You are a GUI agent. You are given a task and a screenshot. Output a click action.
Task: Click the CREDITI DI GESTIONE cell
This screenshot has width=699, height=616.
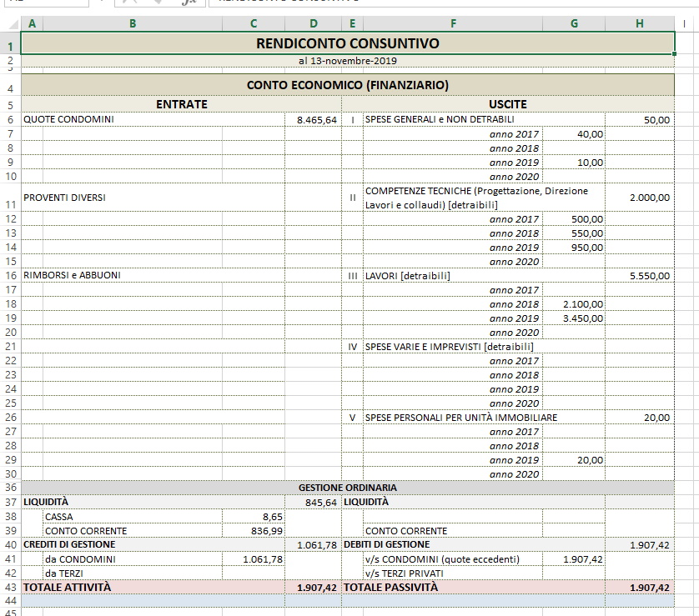point(153,545)
